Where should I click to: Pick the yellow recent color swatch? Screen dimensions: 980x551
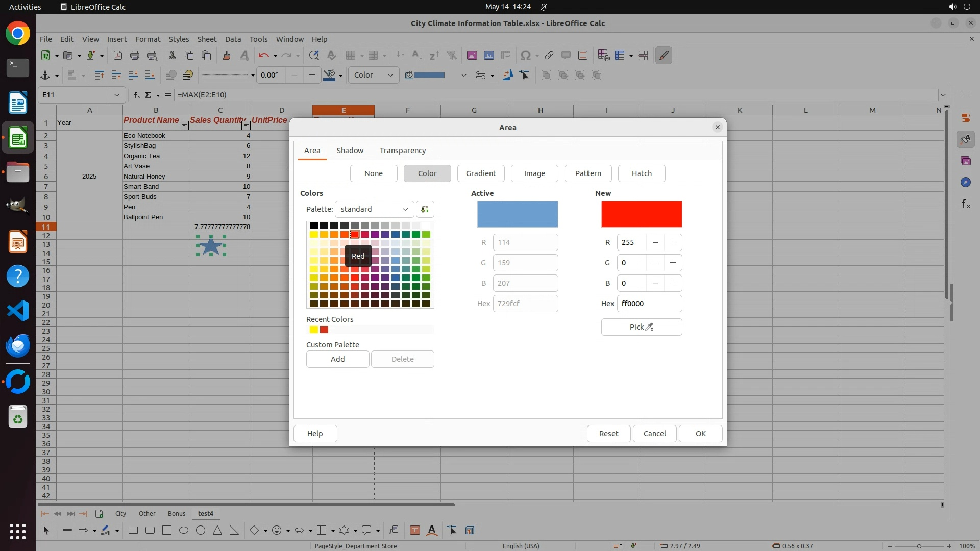(313, 330)
